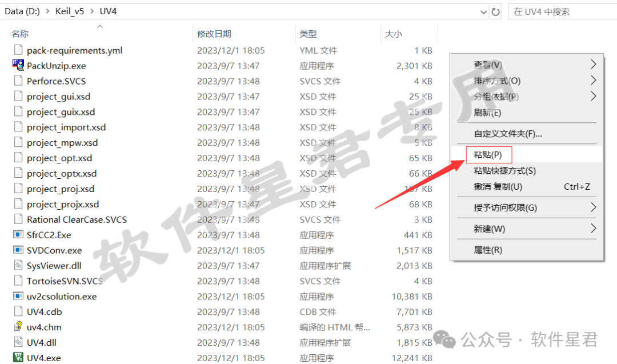Click the CDB 文件 type cell
Image resolution: width=617 pixels, height=364 pixels.
click(x=318, y=311)
